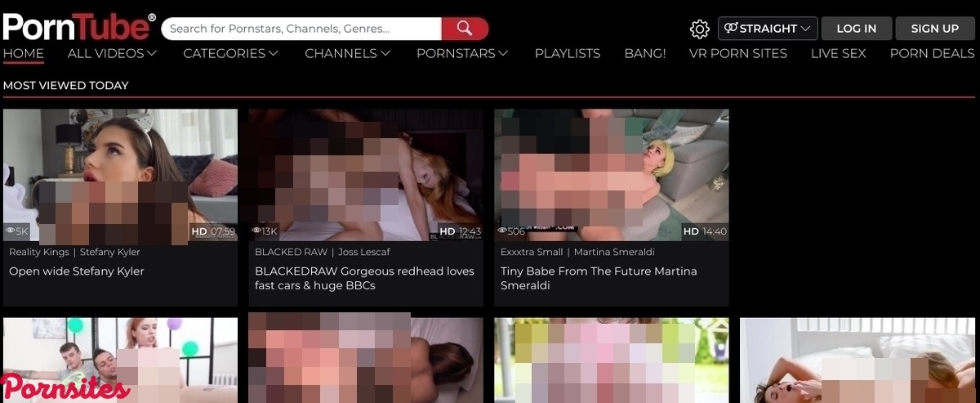The width and height of the screenshot is (980, 403).
Task: Click the PornTube logo in the header
Action: tap(79, 28)
